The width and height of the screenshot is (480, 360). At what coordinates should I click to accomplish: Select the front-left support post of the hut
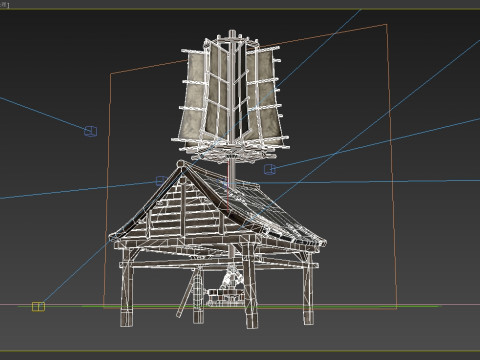pos(127,287)
